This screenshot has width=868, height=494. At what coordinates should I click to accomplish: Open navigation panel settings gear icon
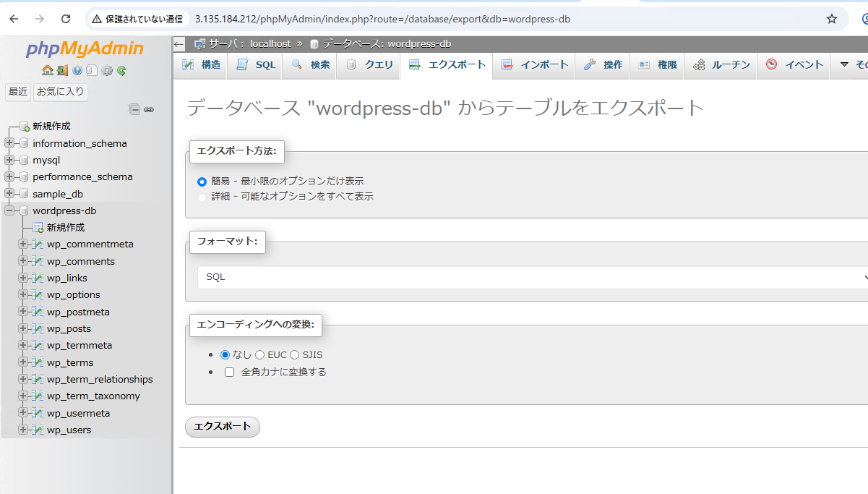[x=107, y=70]
